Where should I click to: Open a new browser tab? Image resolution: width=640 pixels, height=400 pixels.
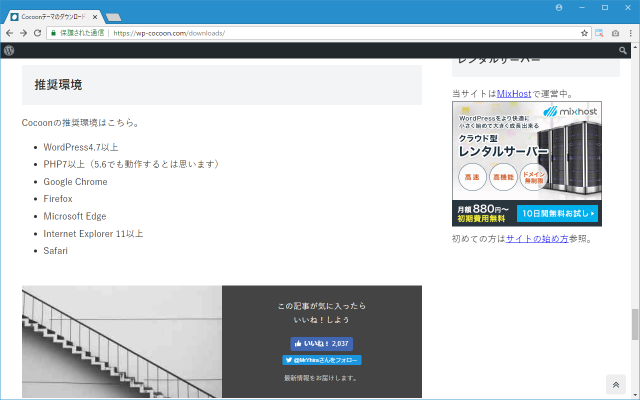[113, 17]
